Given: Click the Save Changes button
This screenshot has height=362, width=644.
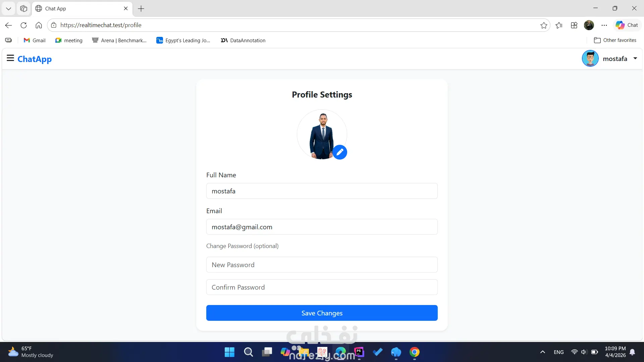Looking at the screenshot, I should coord(322,313).
